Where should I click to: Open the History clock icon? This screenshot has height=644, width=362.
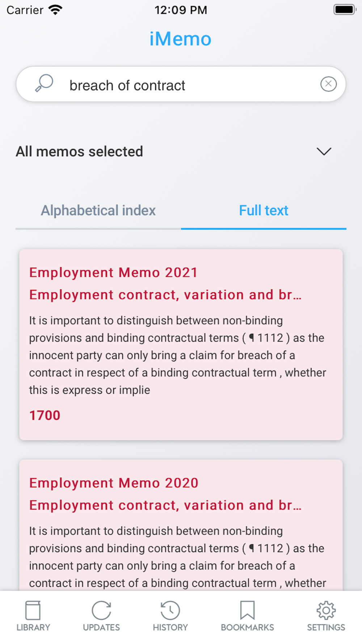170,610
